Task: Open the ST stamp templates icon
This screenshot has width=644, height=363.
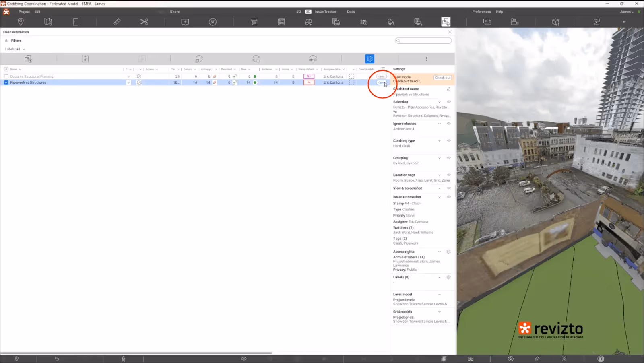Action: coord(213,22)
